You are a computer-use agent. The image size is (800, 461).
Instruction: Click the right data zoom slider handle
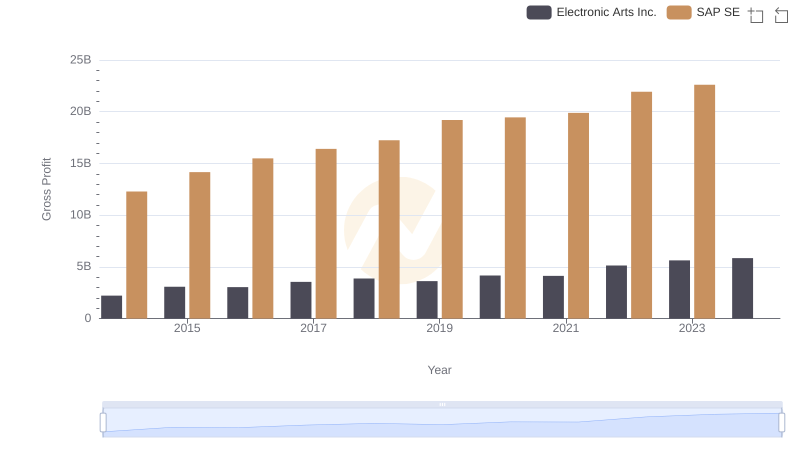click(x=782, y=423)
